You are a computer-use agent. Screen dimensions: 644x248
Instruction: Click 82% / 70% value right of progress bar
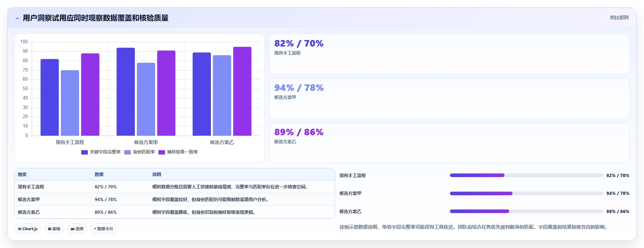pyautogui.click(x=618, y=176)
